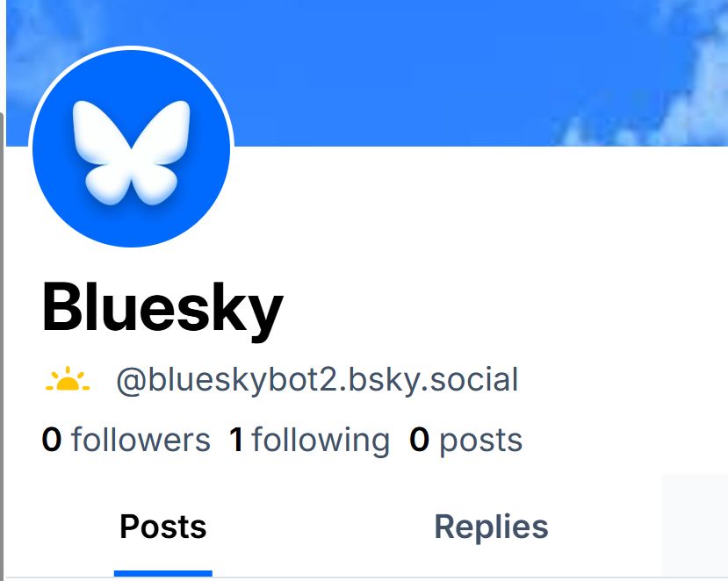Switch to the Posts tab
728x581 pixels.
coord(163,527)
